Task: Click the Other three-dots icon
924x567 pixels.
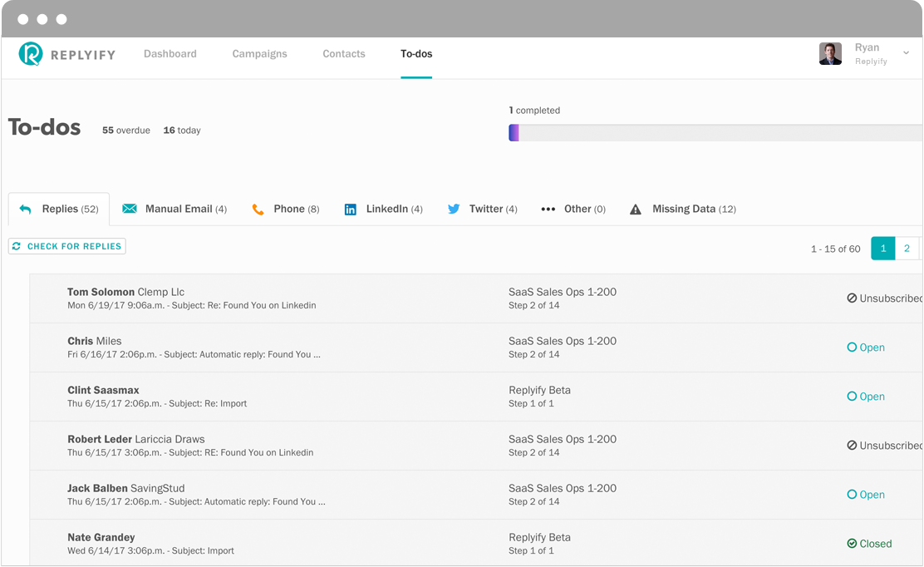Action: click(x=548, y=210)
